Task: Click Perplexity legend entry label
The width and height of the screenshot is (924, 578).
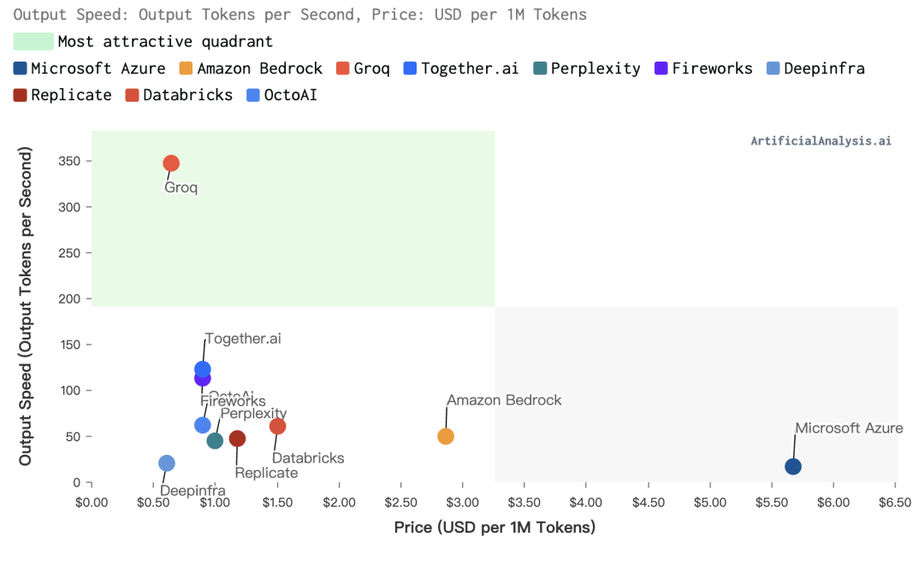Action: click(x=595, y=69)
